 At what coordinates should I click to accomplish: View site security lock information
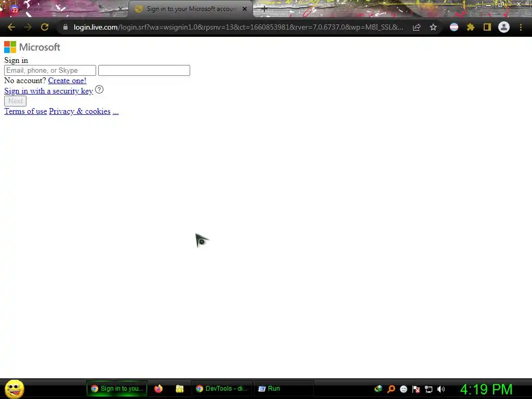click(65, 27)
